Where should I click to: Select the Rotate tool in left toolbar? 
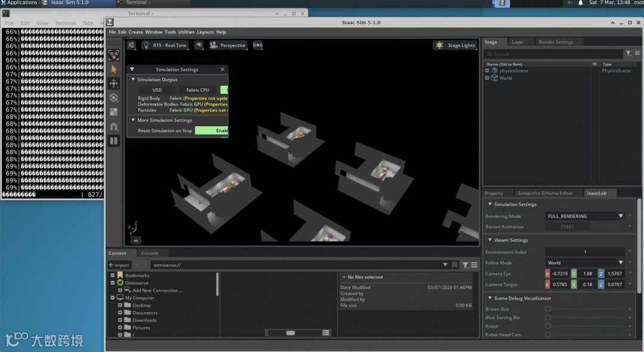pyautogui.click(x=114, y=98)
